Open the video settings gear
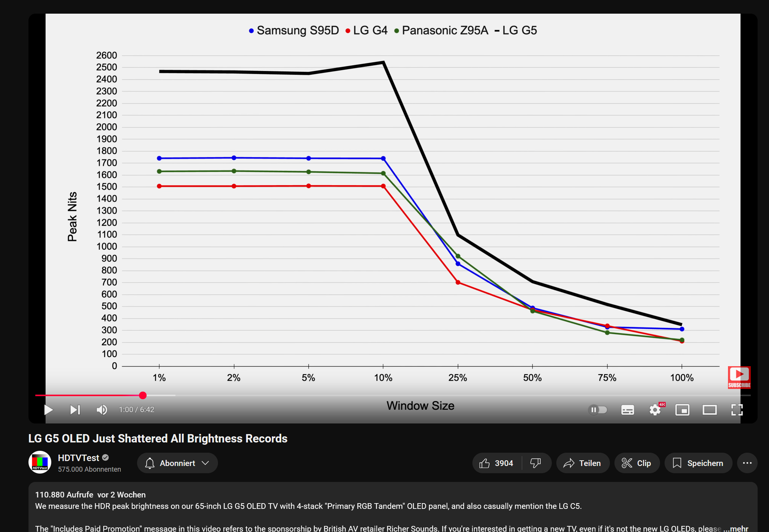Image resolution: width=769 pixels, height=532 pixels. (655, 410)
